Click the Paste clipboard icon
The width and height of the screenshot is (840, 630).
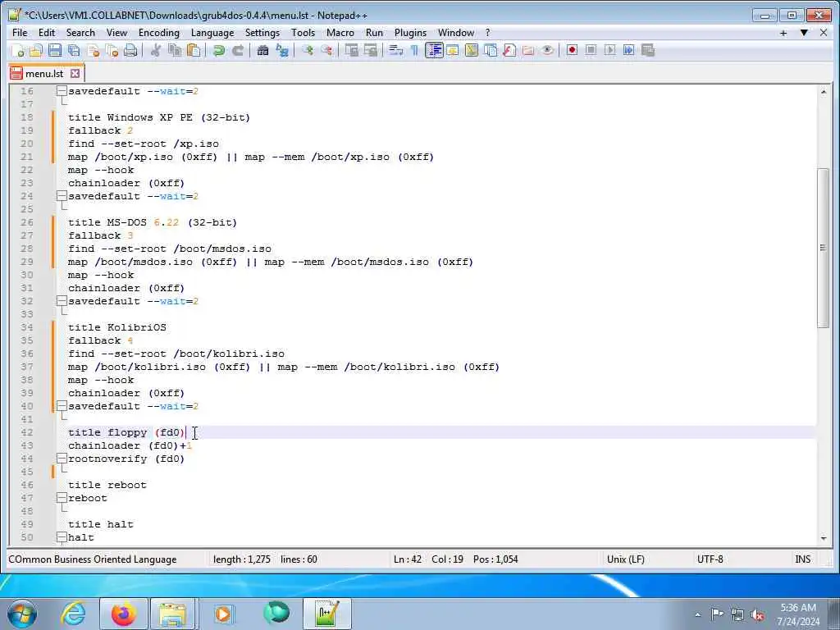click(x=194, y=50)
